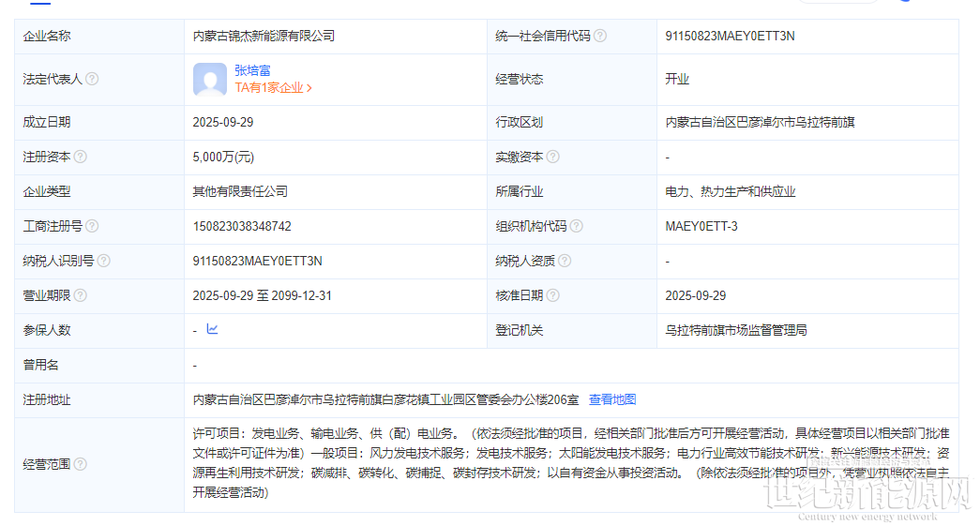Click credit code value in 统一社会信用代码 row

point(730,36)
